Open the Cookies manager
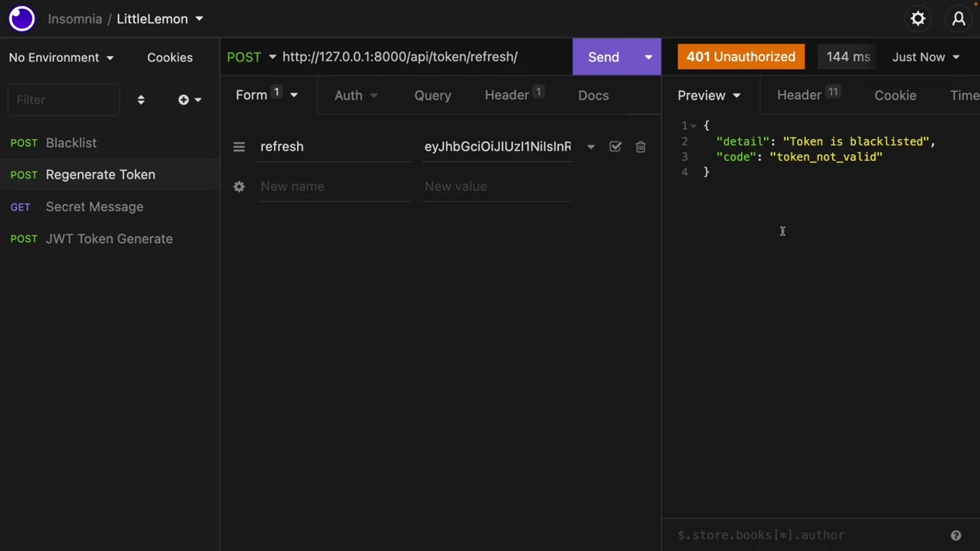Screen dimensions: 980x551 (x=169, y=57)
